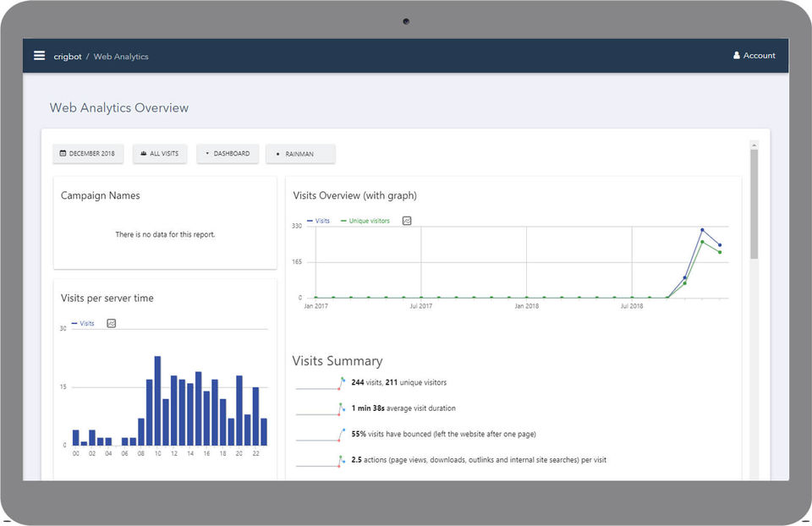Screen dimensions: 812x526
Task: Click the 'Jan 2017' axis label
Action: point(315,306)
